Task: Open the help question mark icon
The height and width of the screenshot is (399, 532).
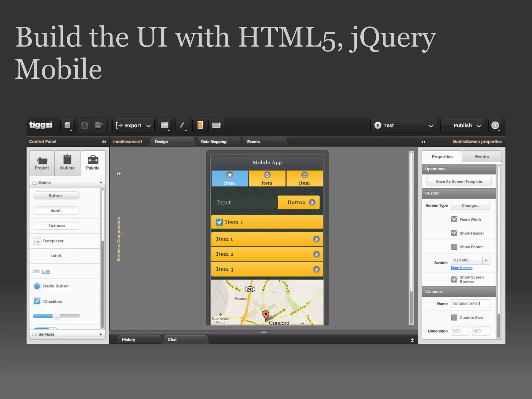Action: point(495,125)
